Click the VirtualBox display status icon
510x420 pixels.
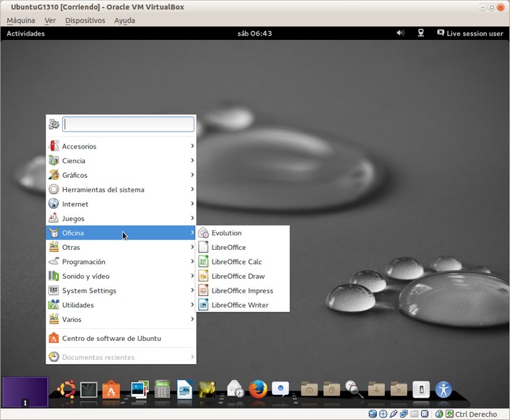coord(425,414)
